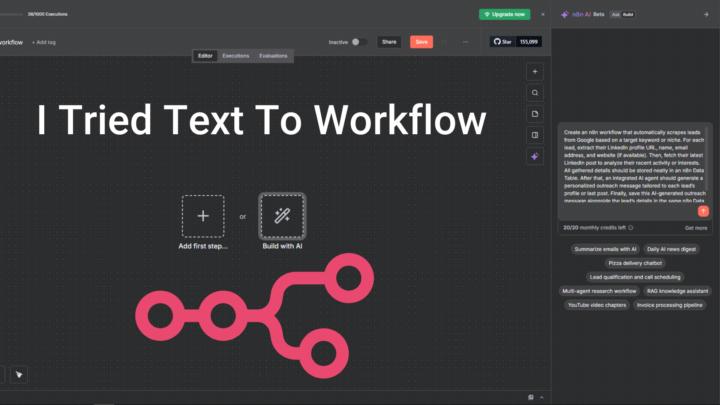Click the executions usage progress bar

(11, 14)
